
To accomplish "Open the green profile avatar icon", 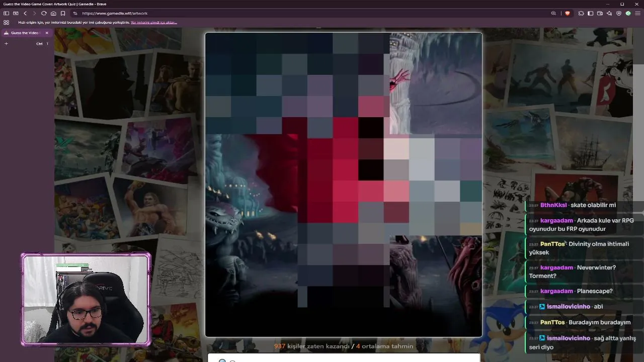I will [x=628, y=13].
